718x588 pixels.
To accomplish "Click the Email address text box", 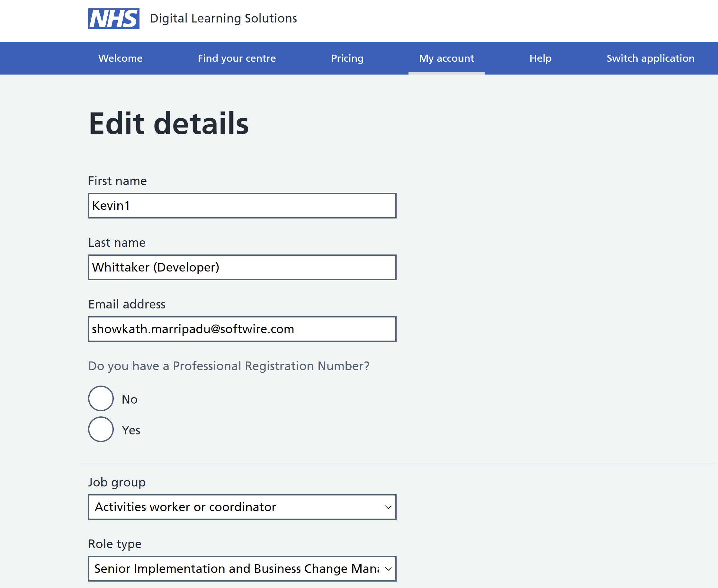I will click(x=242, y=329).
